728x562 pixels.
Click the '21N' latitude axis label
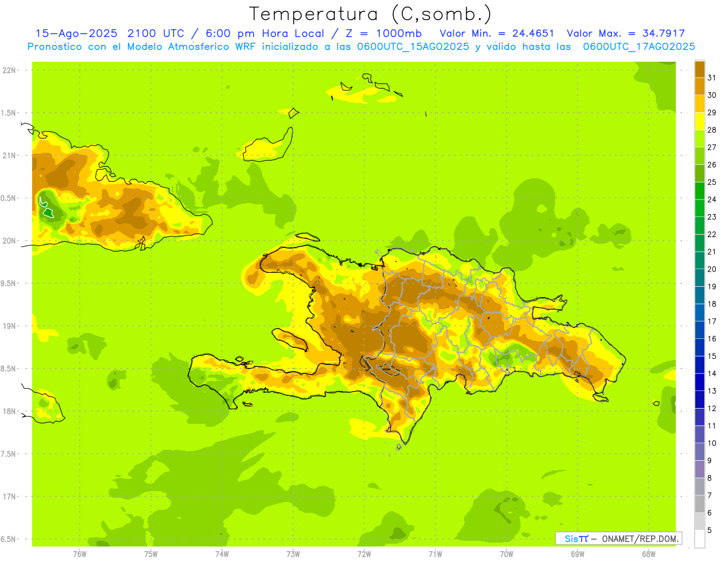tap(9, 155)
